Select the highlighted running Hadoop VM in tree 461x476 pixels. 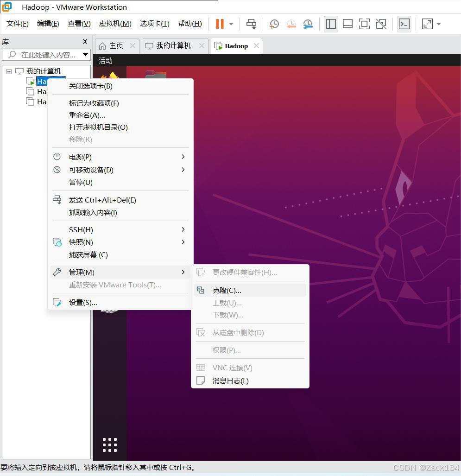tap(42, 82)
